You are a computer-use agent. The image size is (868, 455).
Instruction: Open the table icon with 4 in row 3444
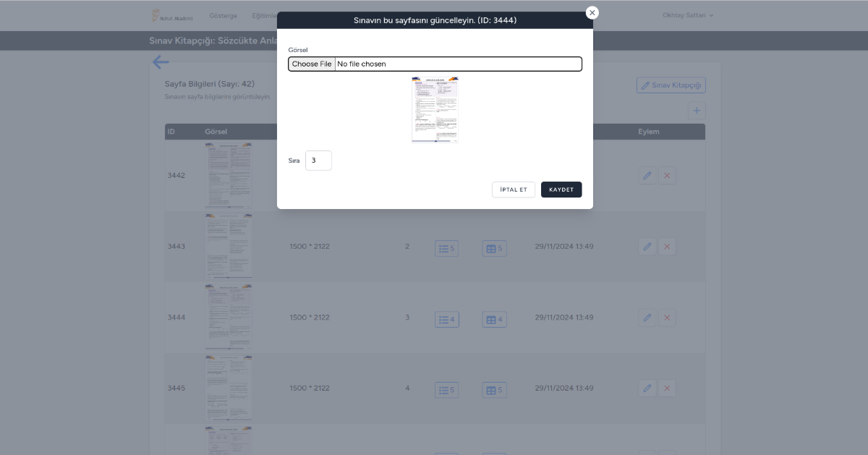point(494,319)
